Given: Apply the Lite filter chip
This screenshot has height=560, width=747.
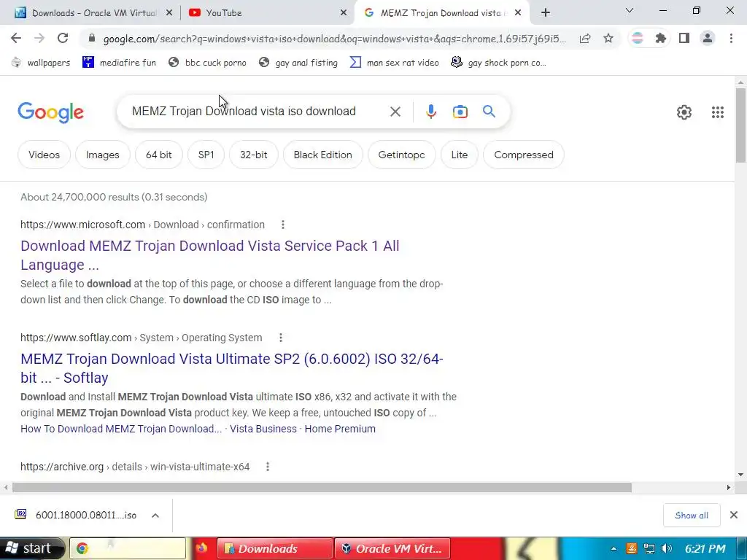Looking at the screenshot, I should point(460,155).
